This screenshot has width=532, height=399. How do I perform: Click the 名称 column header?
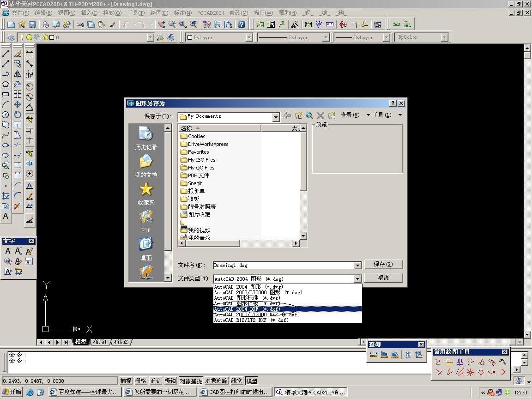coord(219,128)
